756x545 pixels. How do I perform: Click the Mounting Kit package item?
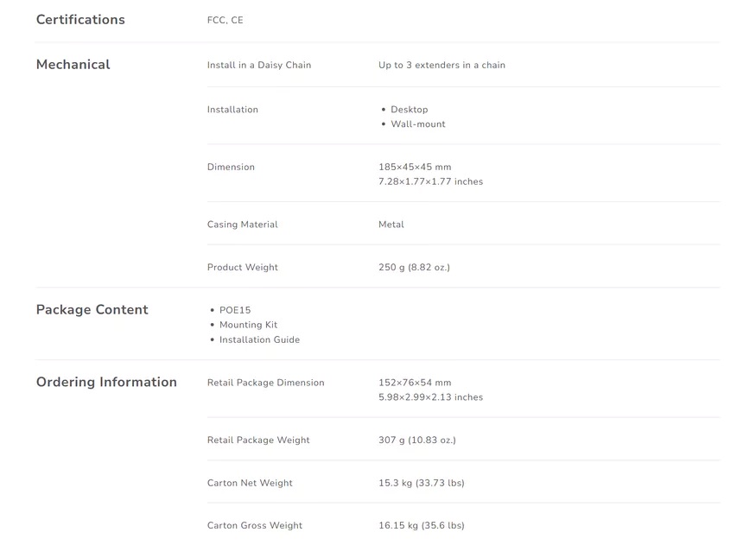pyautogui.click(x=248, y=325)
